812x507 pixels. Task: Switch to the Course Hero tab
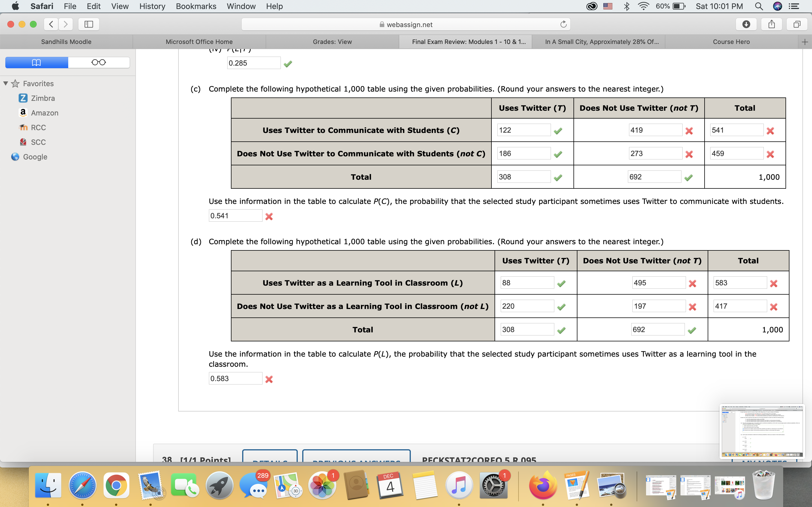731,42
